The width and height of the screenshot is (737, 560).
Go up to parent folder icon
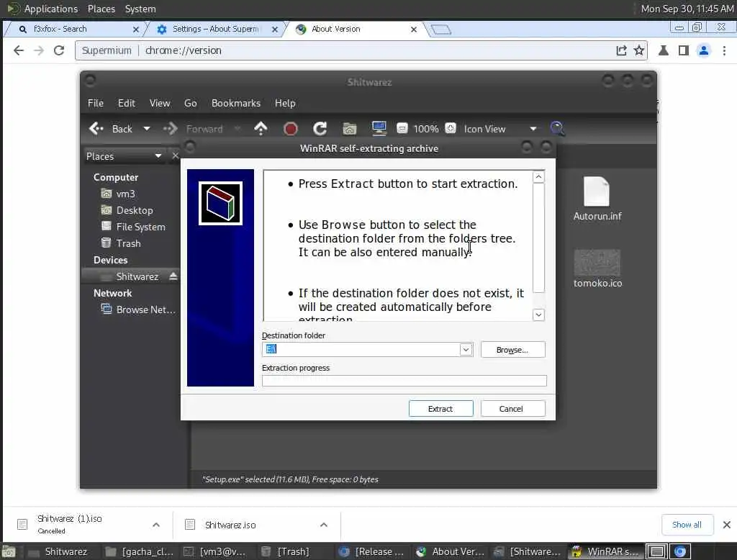(261, 128)
